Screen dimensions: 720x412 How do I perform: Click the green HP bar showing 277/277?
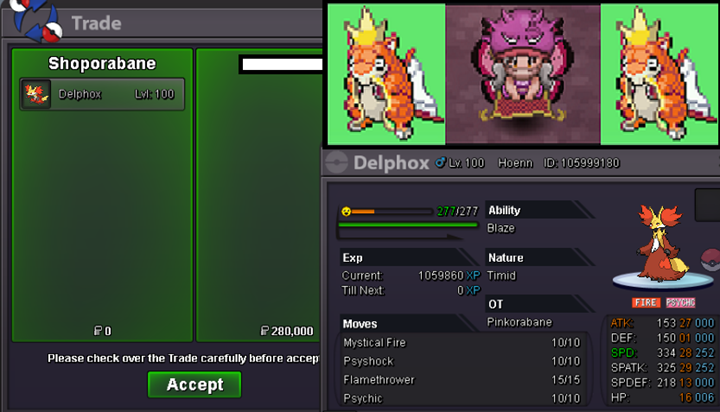click(408, 225)
